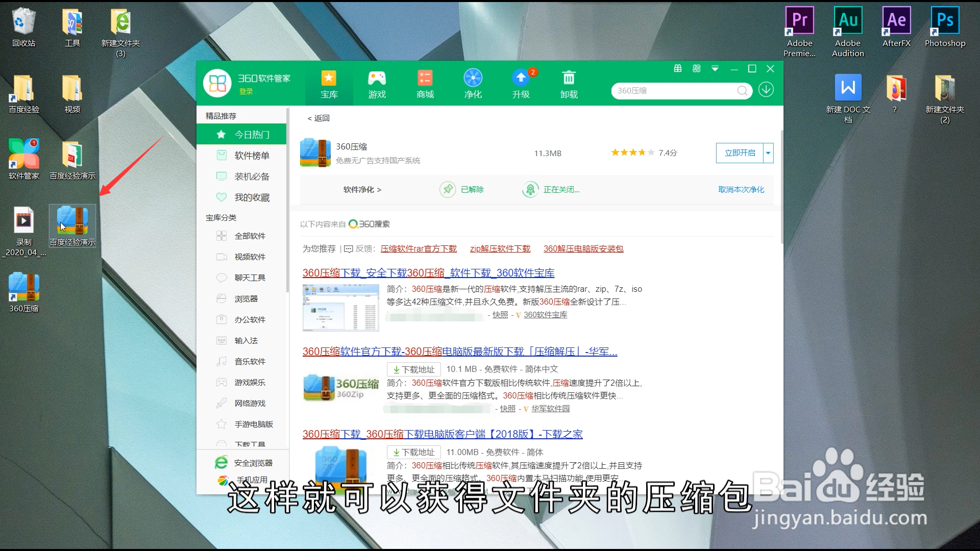The image size is (980, 551).
Task: Click 下载地址 button under 下载之家 result
Action: (x=413, y=452)
